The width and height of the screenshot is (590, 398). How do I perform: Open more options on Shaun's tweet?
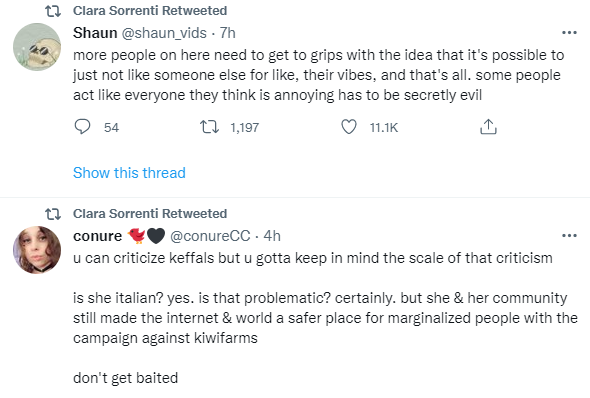click(x=569, y=33)
